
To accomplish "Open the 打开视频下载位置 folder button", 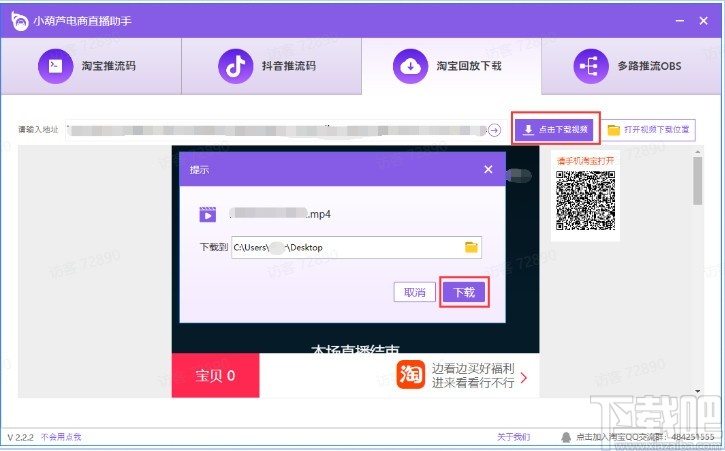I will click(x=648, y=130).
